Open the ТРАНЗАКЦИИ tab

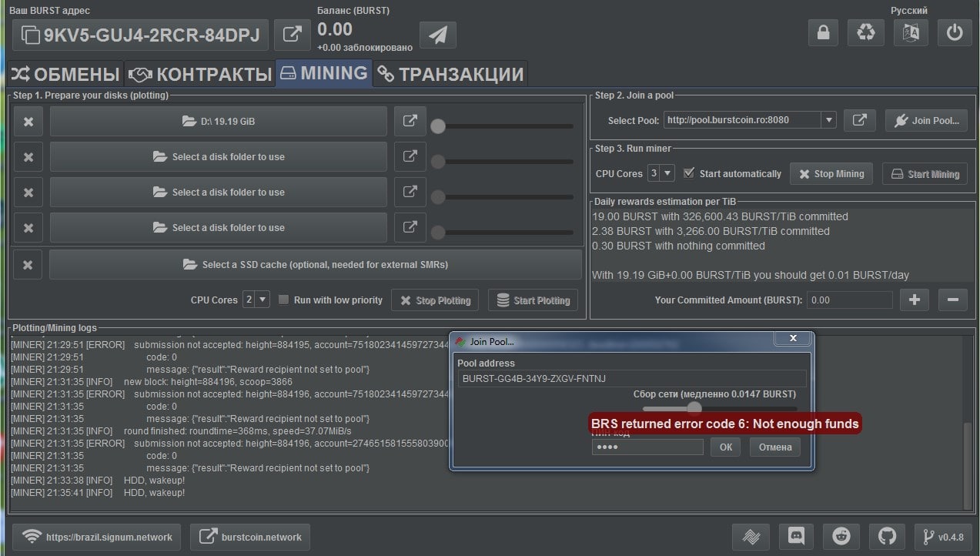click(x=450, y=74)
